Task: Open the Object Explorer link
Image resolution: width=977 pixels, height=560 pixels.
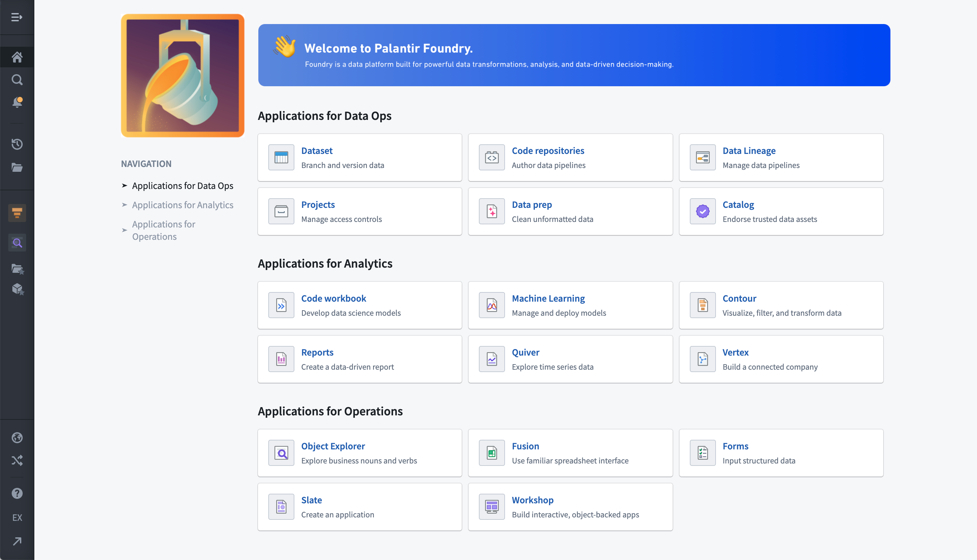Action: point(333,446)
